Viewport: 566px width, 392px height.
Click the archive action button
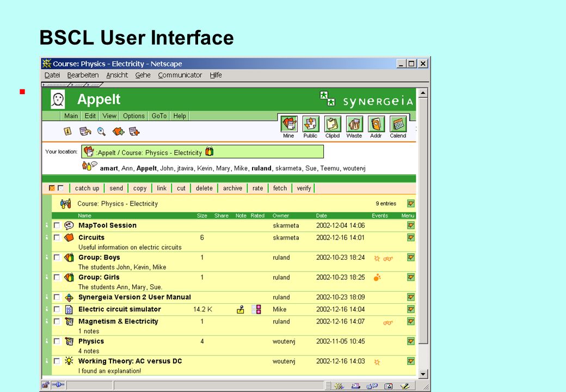coord(232,188)
